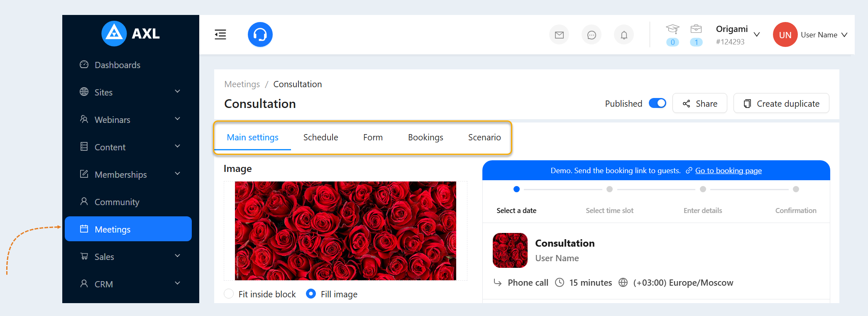This screenshot has height=316, width=868.
Task: Expand the Sales submenu chevron
Action: pyautogui.click(x=178, y=256)
